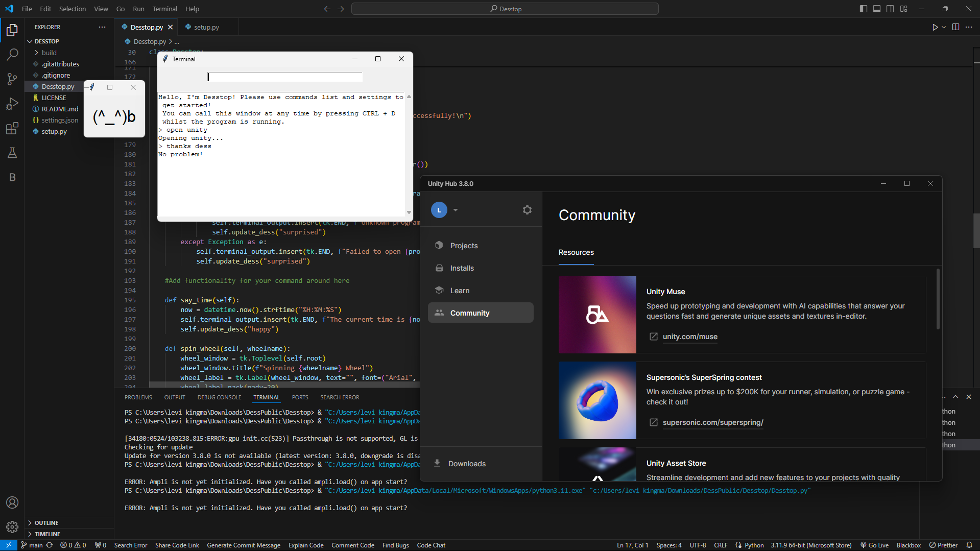Go forward using the navigation arrow
The image size is (980, 551).
(341, 9)
